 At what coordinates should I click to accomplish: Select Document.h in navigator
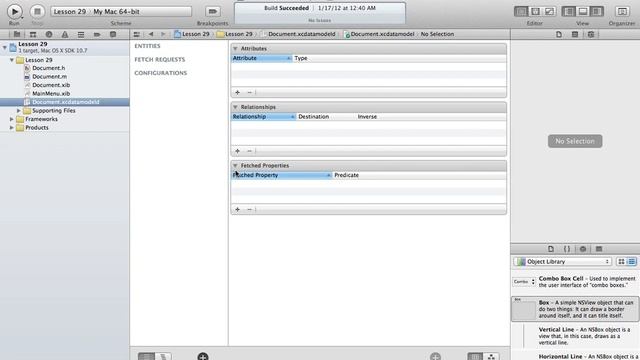click(49, 68)
